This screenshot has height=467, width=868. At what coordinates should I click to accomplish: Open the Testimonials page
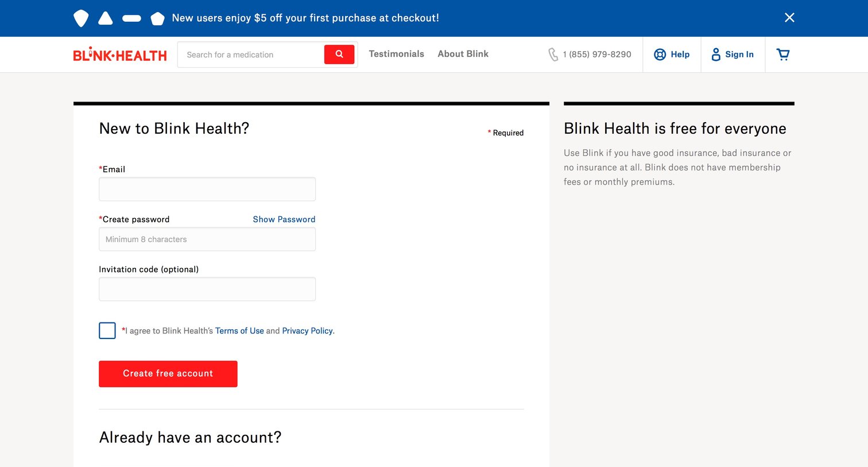pyautogui.click(x=396, y=54)
